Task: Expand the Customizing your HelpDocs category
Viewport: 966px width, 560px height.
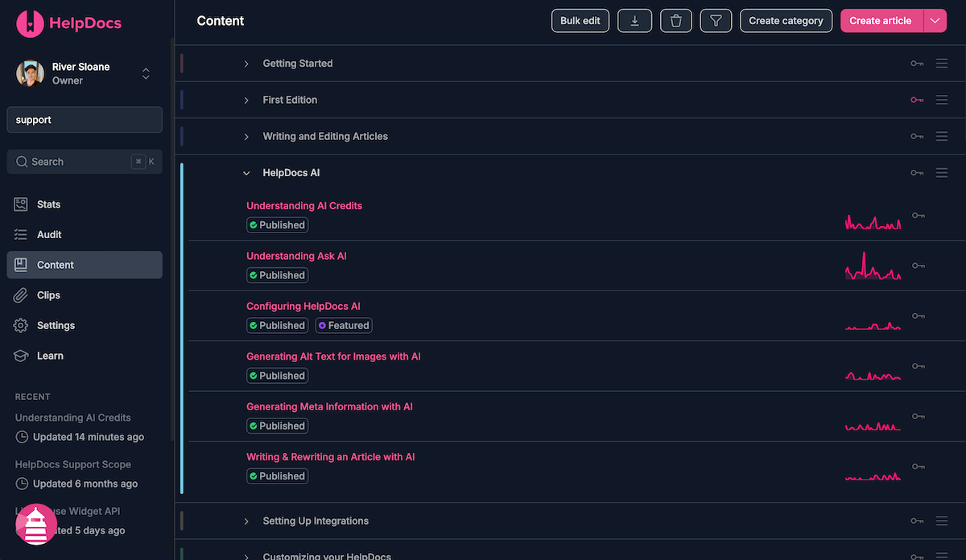Action: click(x=246, y=557)
